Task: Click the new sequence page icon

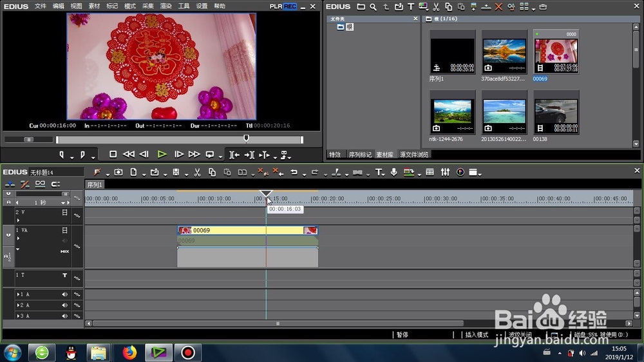Action: point(133,172)
